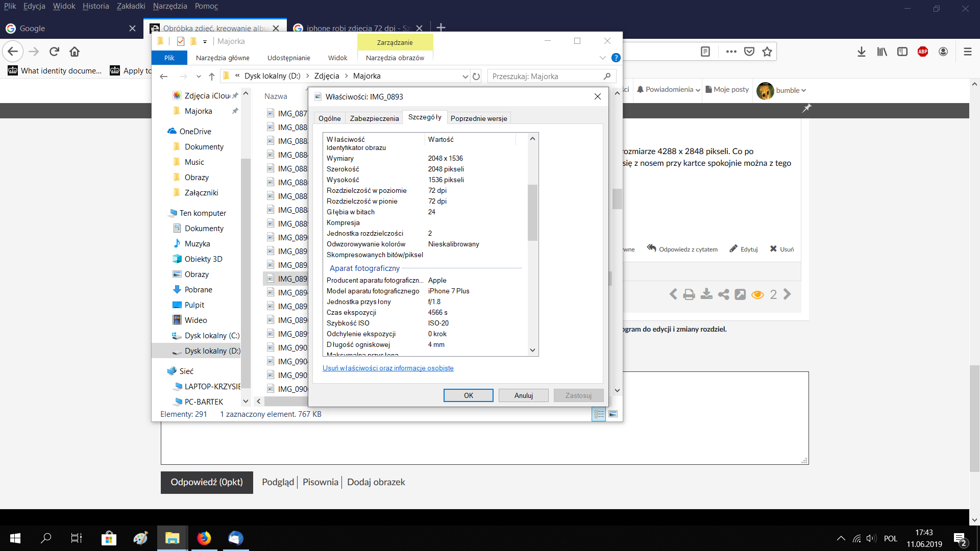The height and width of the screenshot is (551, 980).
Task: Unpin Majorka from quick access
Action: click(x=235, y=111)
